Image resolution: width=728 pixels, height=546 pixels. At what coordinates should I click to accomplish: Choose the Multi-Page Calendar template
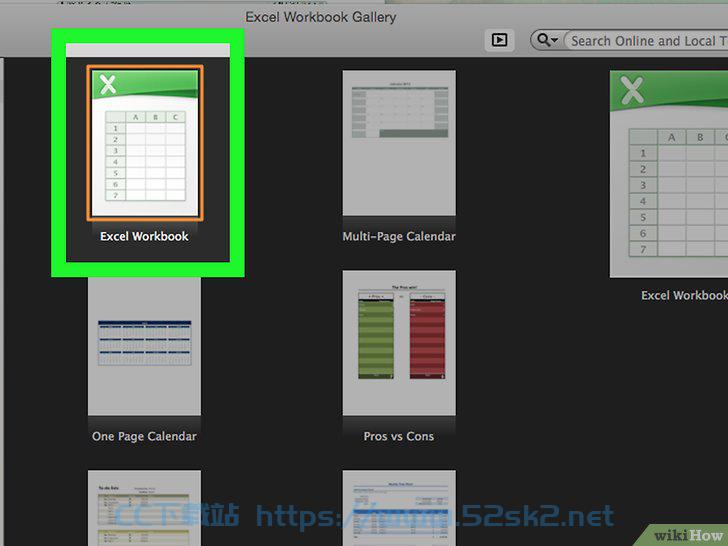399,143
